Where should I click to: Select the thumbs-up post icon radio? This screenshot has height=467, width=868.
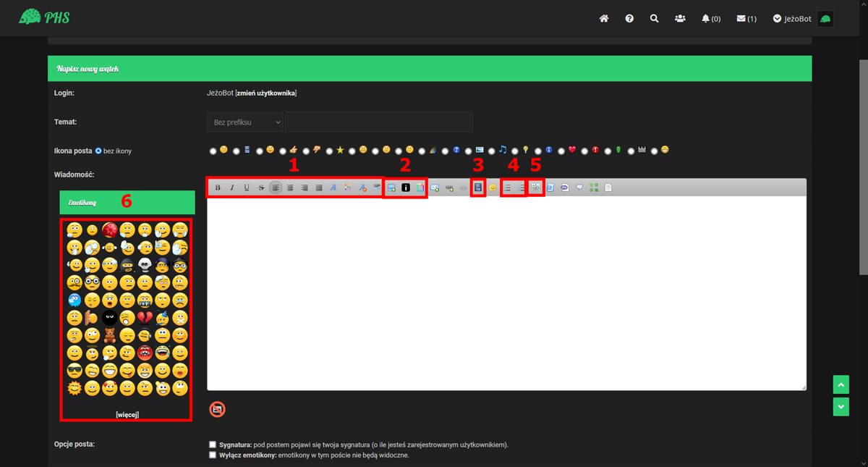click(x=283, y=151)
